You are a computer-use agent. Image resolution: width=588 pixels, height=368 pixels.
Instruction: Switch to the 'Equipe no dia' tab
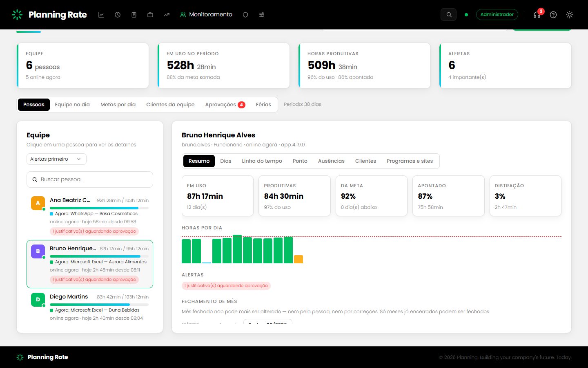pyautogui.click(x=72, y=105)
